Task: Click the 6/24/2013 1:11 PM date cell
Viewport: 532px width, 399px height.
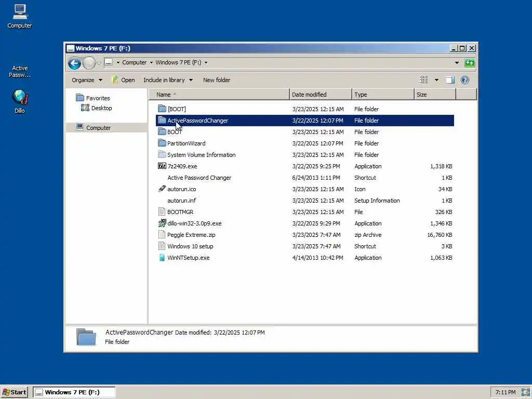Action: click(x=316, y=178)
